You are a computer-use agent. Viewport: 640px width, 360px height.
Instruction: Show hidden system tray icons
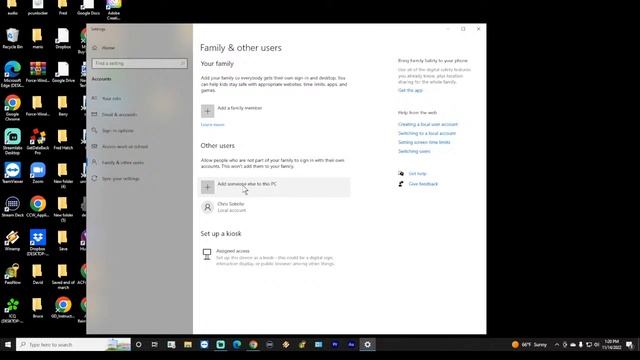557,344
